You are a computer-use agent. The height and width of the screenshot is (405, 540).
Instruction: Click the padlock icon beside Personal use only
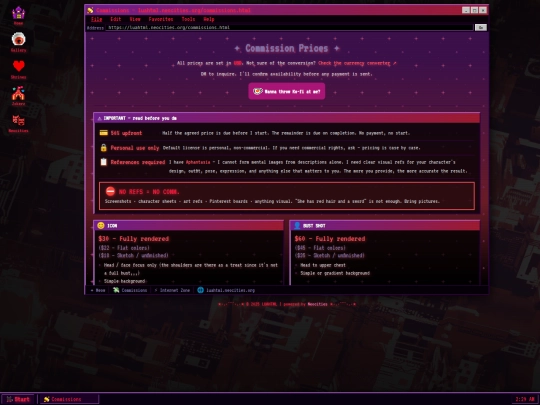(x=103, y=148)
